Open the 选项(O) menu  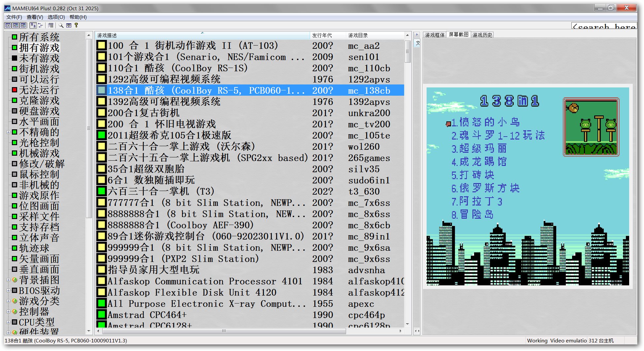click(56, 17)
